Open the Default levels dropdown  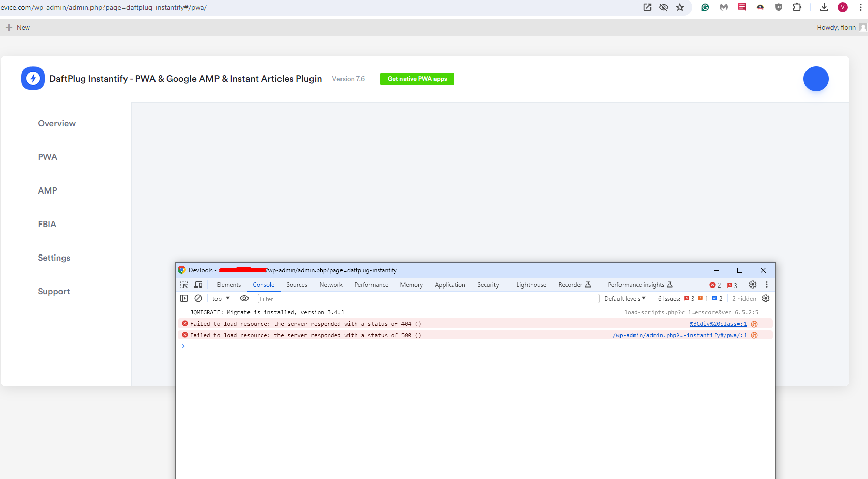pos(625,299)
